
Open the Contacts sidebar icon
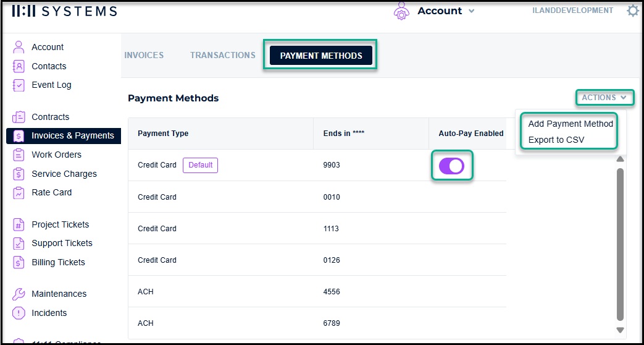19,66
